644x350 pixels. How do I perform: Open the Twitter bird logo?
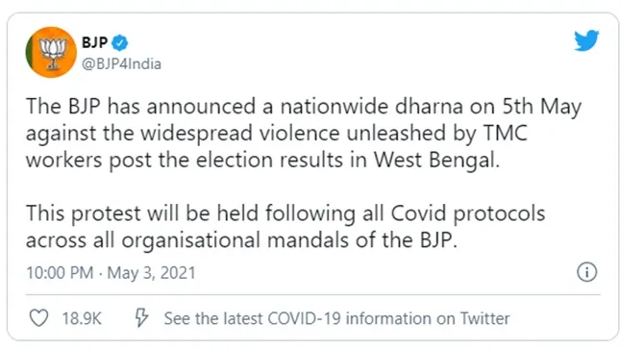coord(586,40)
